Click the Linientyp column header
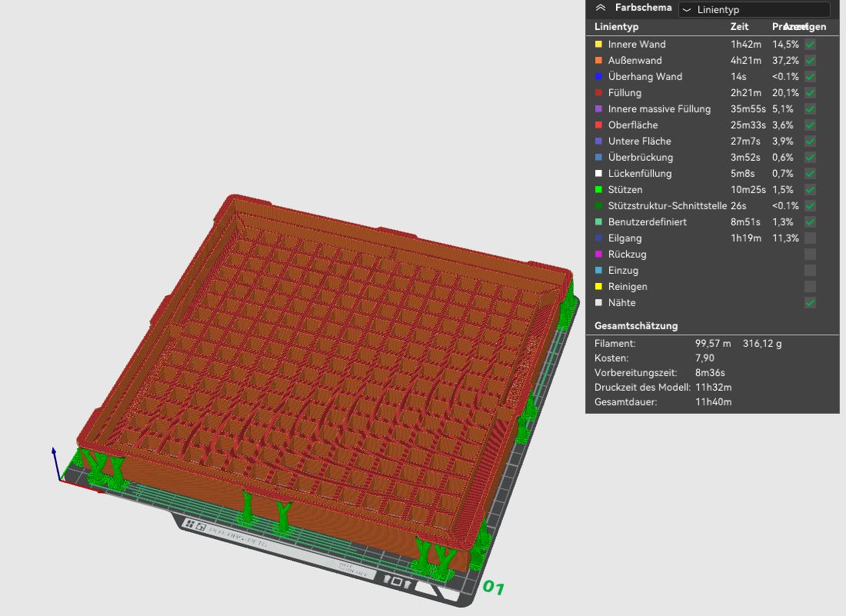Image resolution: width=846 pixels, height=616 pixels. coord(616,27)
